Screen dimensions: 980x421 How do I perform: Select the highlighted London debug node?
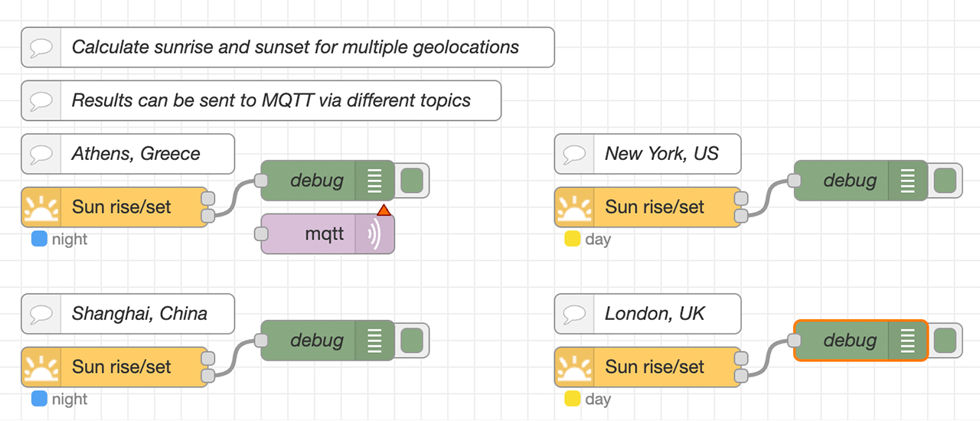[x=861, y=341]
